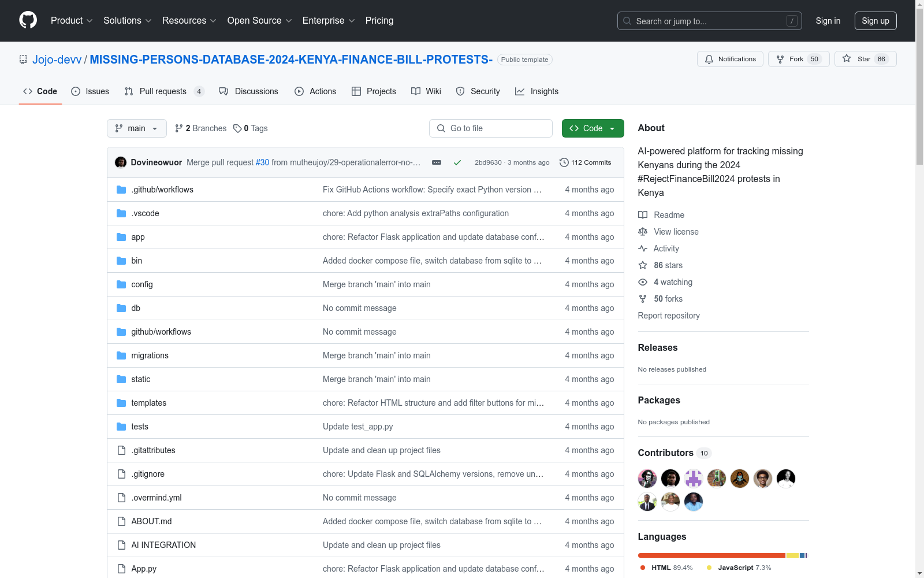924x578 pixels.
Task: Click the app folder icon
Action: coord(121,237)
